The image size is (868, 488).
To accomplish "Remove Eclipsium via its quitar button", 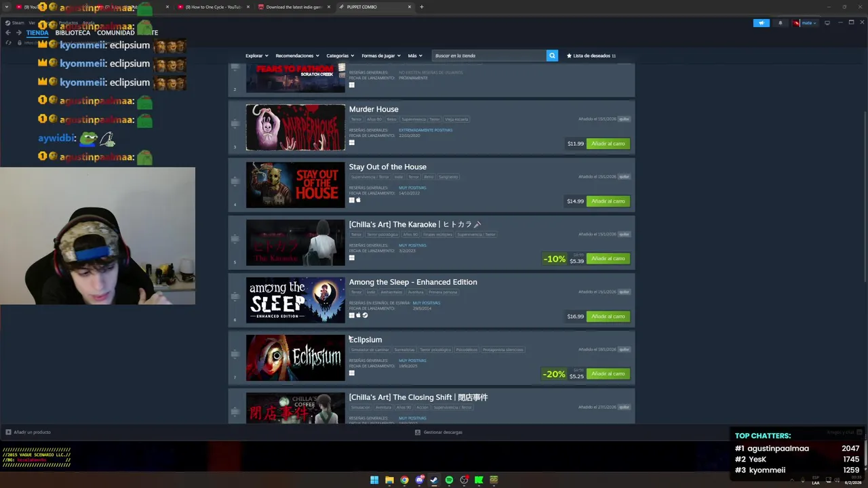I will (x=624, y=350).
